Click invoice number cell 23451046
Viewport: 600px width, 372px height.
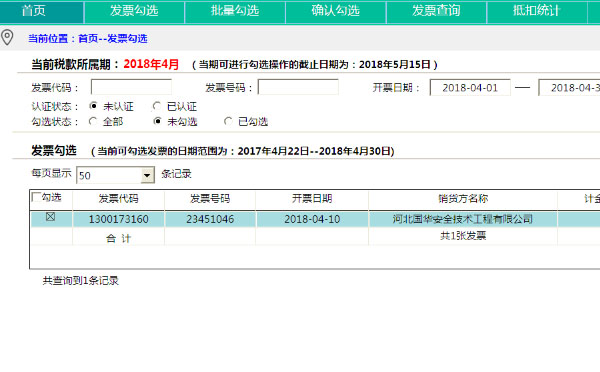210,219
